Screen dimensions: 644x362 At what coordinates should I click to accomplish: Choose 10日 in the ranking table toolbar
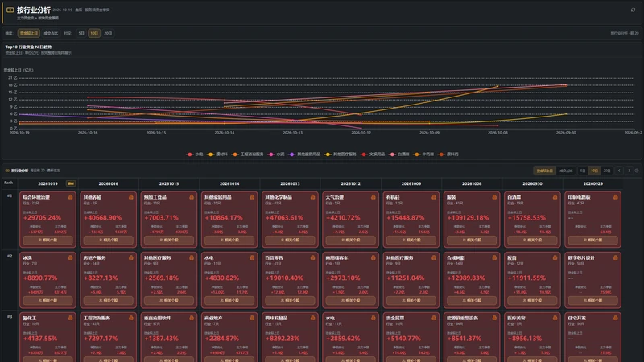coord(594,171)
